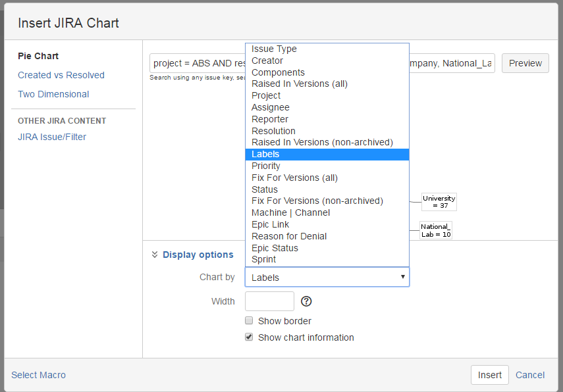Viewport: 563px width, 392px height.
Task: Select Project option in the list
Action: [x=327, y=96]
